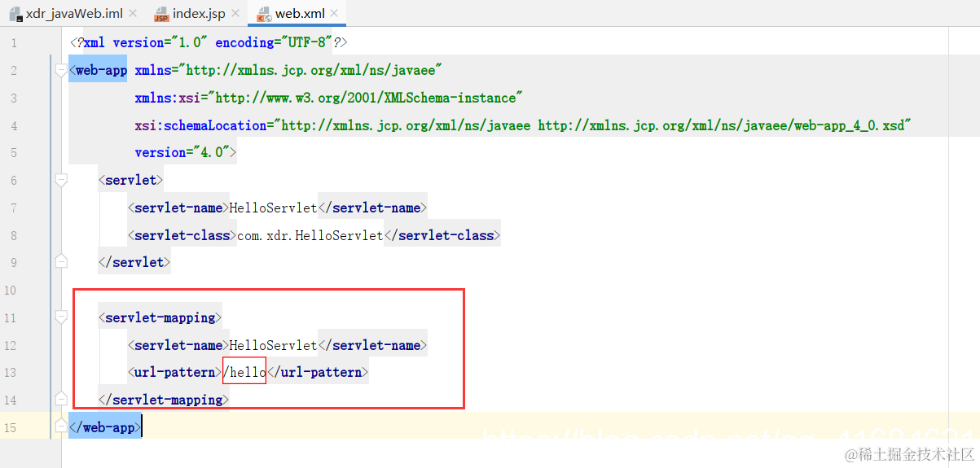Collapse the web-app element fold marker on line 2
Screen dimensions: 980x468
(60, 71)
